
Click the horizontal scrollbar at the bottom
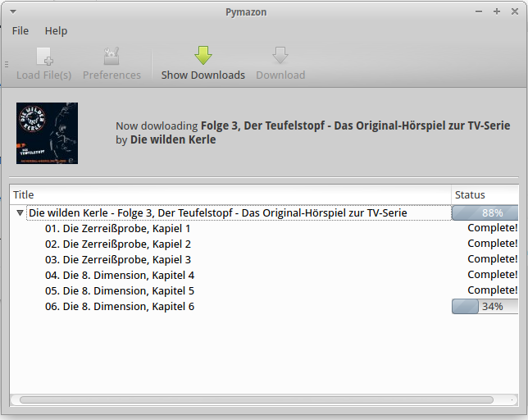coord(256,400)
